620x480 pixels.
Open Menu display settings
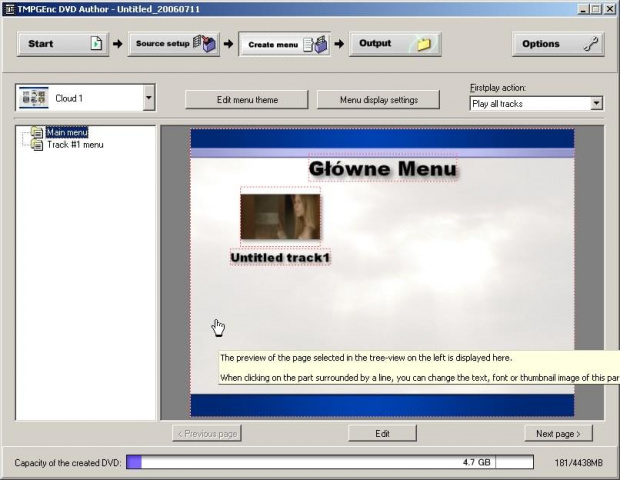point(378,100)
